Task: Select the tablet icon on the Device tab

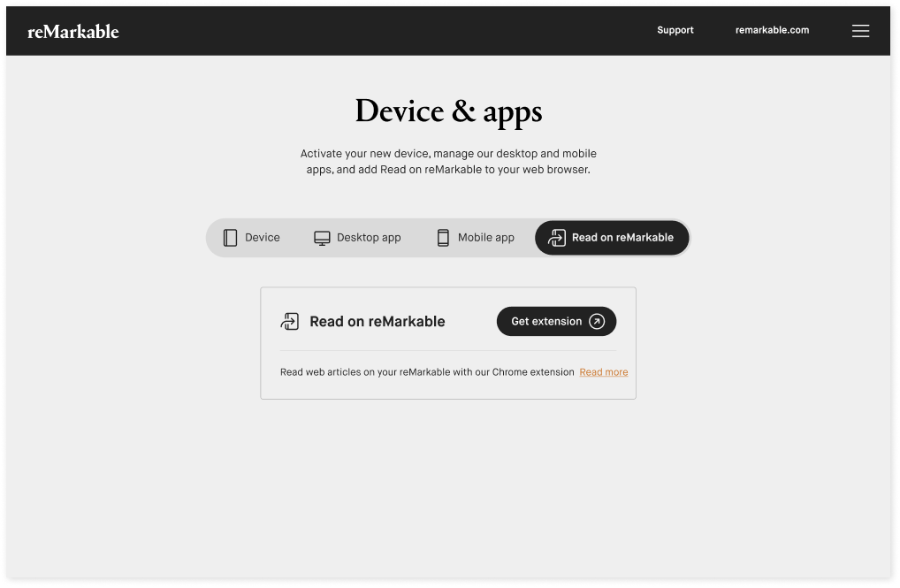Action: (228, 237)
